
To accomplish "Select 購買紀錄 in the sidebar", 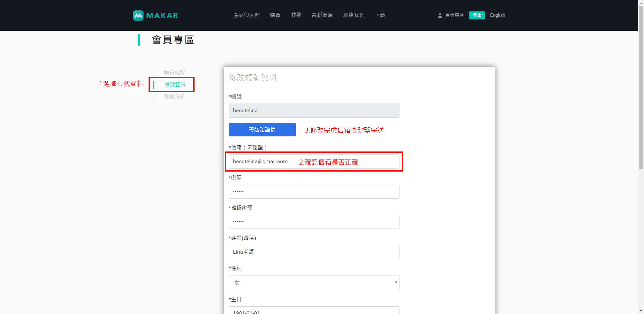I will (x=174, y=72).
